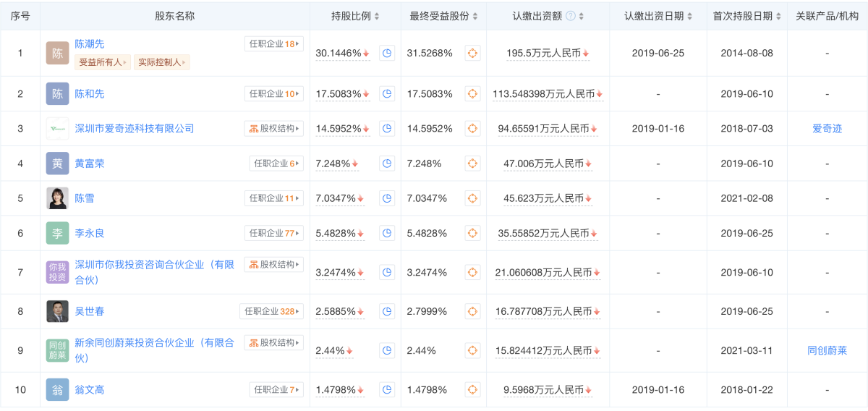
Task: Sort by 认缴出资额 column
Action: (582, 16)
